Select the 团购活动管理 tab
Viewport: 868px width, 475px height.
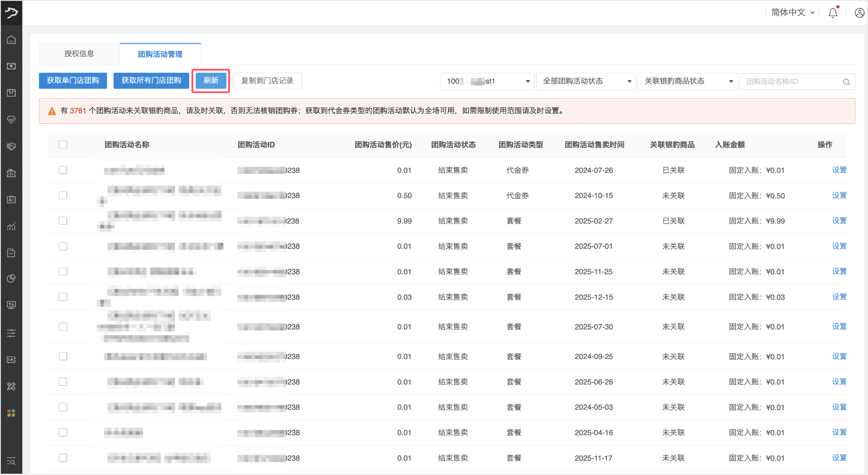tap(160, 54)
